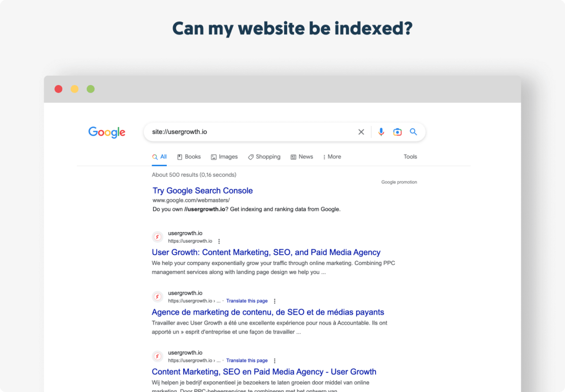Click the snippet starting 'Travailler avec User Growth'

point(269,327)
